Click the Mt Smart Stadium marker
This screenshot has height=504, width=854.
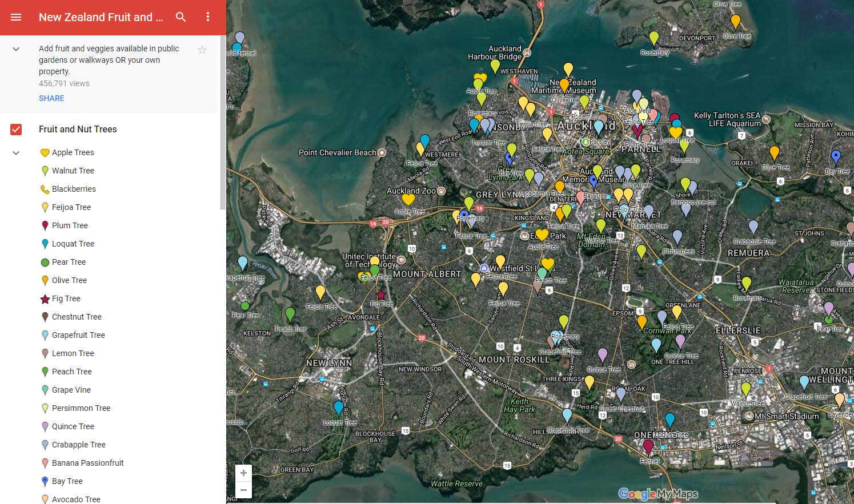coord(749,416)
